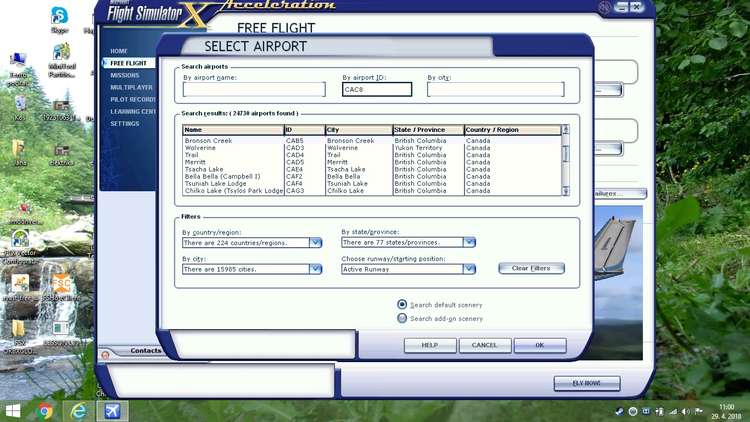Open the orange FSC desktop icon
The image size is (750, 422).
(x=61, y=286)
